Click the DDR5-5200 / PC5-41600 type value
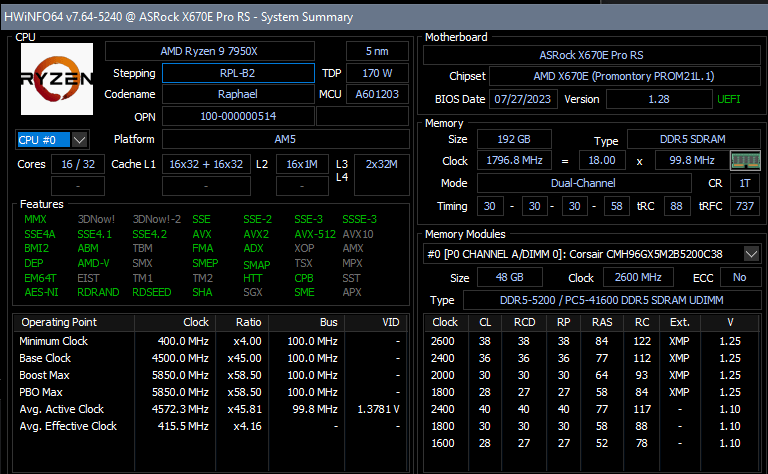Screen dimensions: 768x474 612,300
